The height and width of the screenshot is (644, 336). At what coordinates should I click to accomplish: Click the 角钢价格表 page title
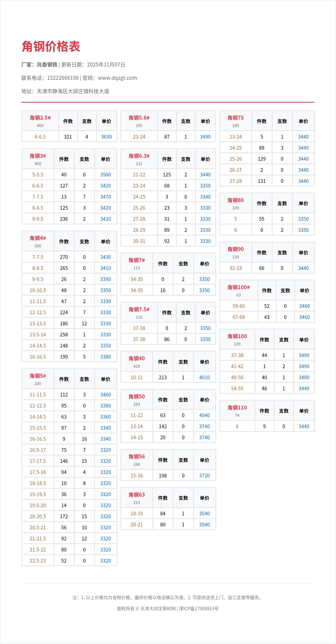tap(51, 47)
